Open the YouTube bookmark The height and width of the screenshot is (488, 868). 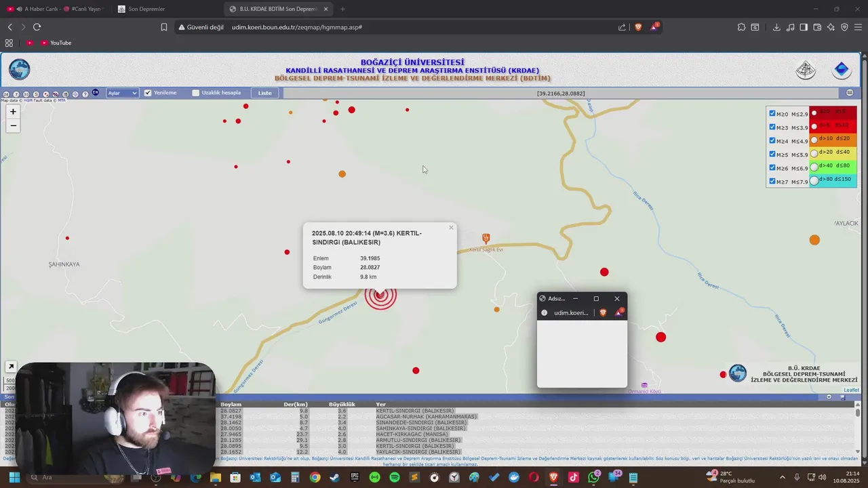click(x=56, y=43)
